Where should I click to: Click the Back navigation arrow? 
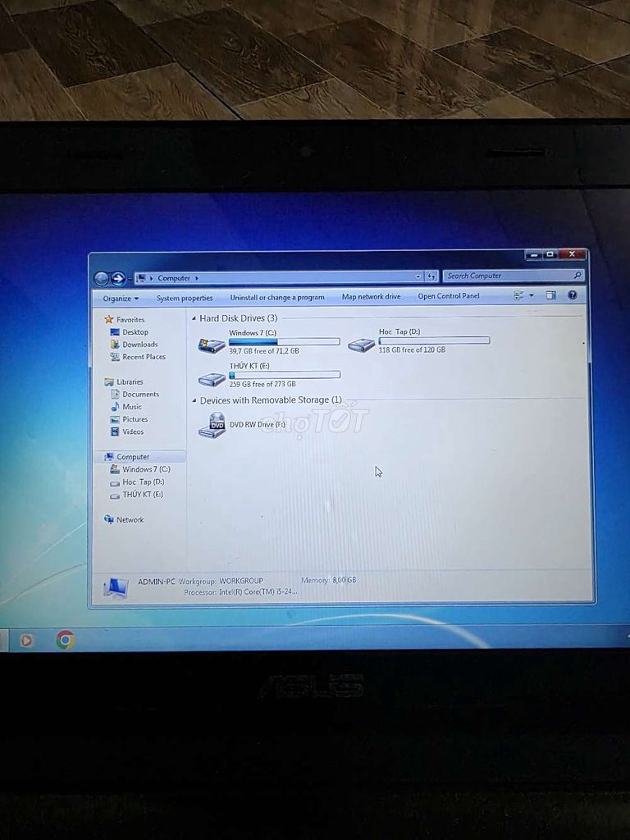[x=101, y=279]
